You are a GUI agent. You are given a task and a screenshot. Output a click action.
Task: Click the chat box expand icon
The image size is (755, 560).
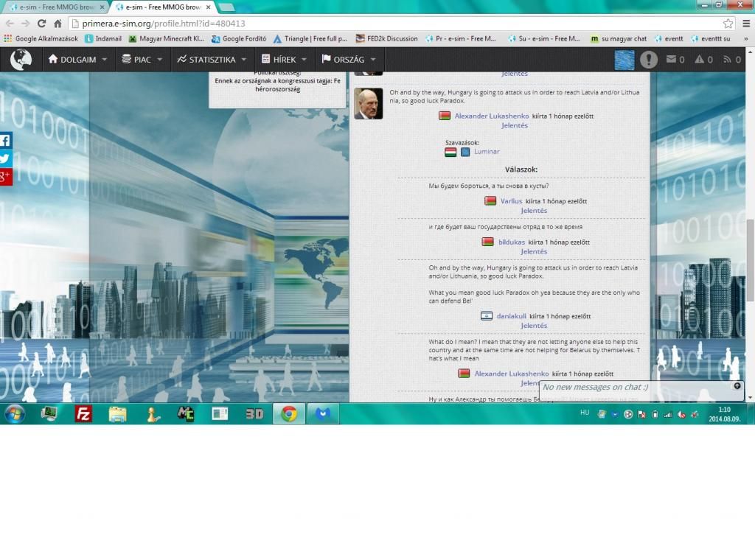(737, 385)
